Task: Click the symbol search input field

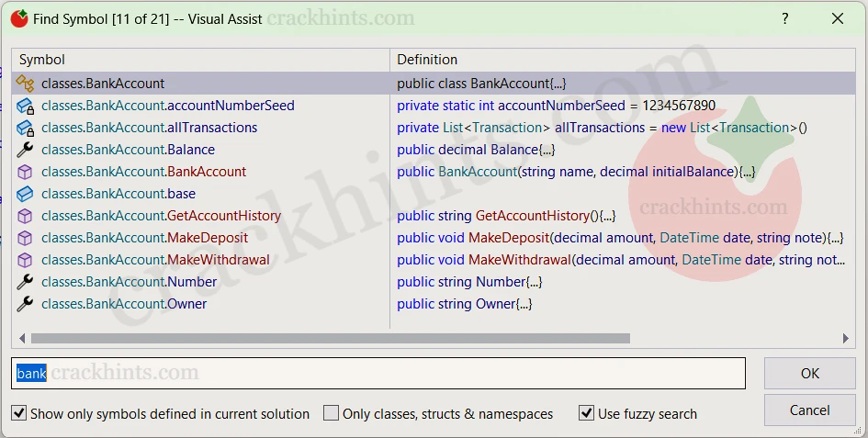Action: click(x=378, y=373)
